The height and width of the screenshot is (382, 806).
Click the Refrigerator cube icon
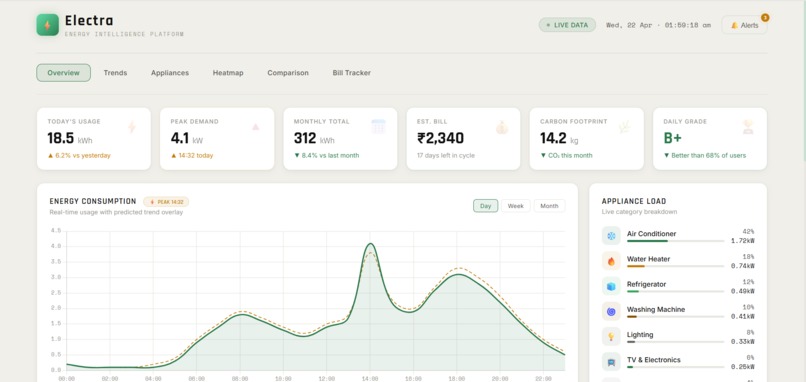tap(611, 286)
